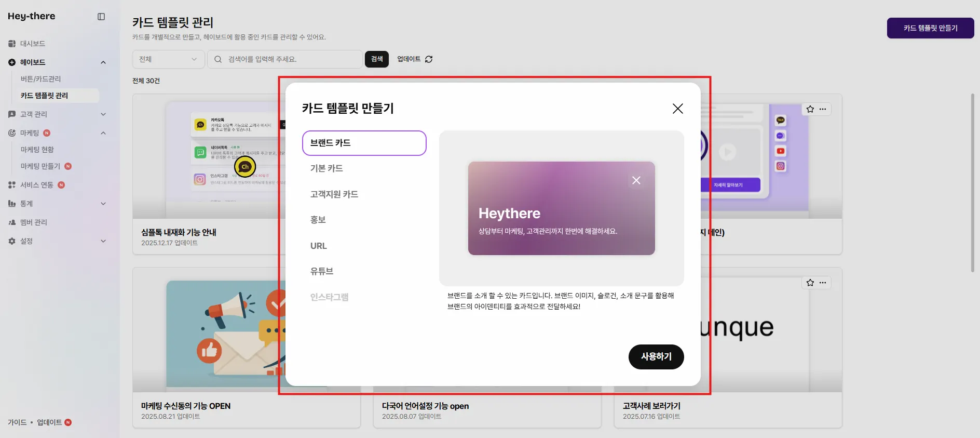Select 인스타그램 template type
The height and width of the screenshot is (438, 980).
(364, 297)
